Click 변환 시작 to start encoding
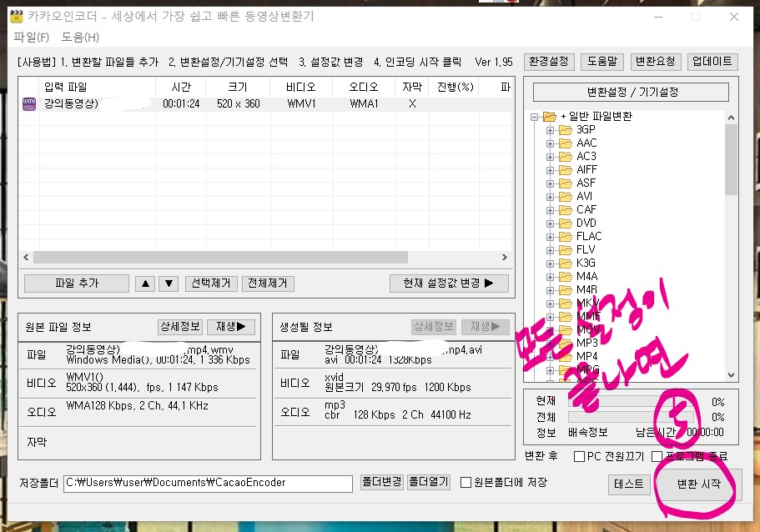The image size is (760, 532). click(698, 484)
